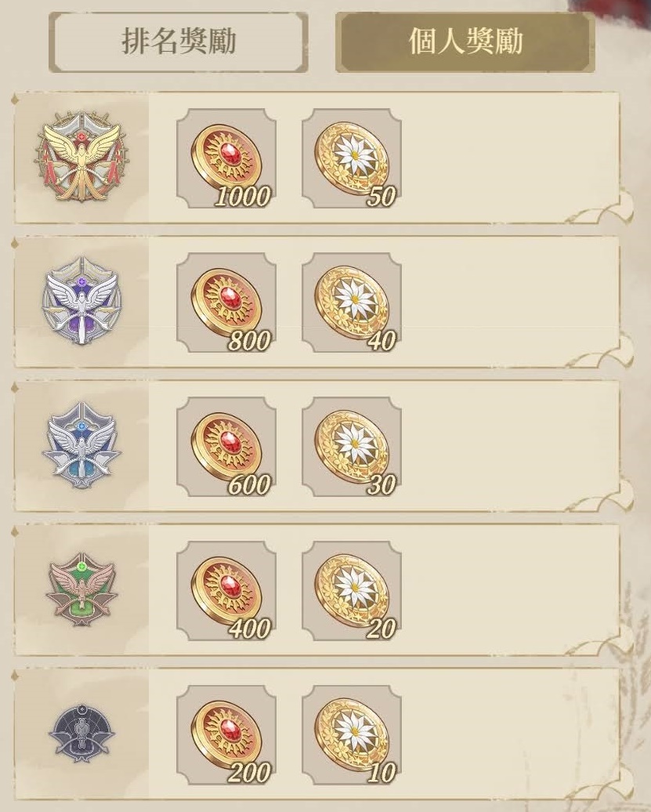Select the golden rank reward row panel

(316, 158)
